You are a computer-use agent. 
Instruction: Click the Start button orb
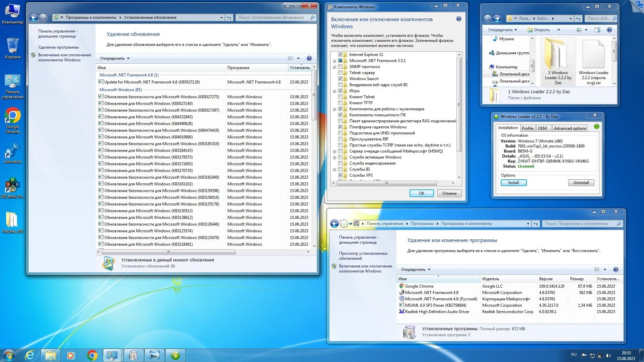pyautogui.click(x=9, y=355)
